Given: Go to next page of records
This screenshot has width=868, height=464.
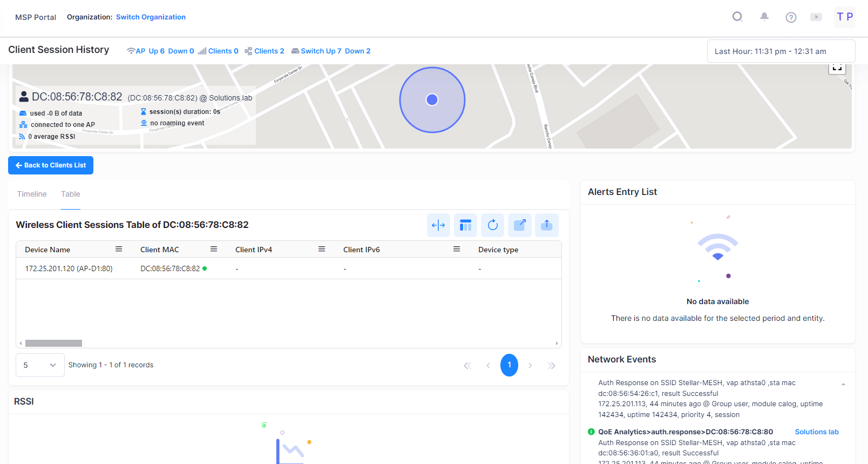Looking at the screenshot, I should click(x=530, y=366).
